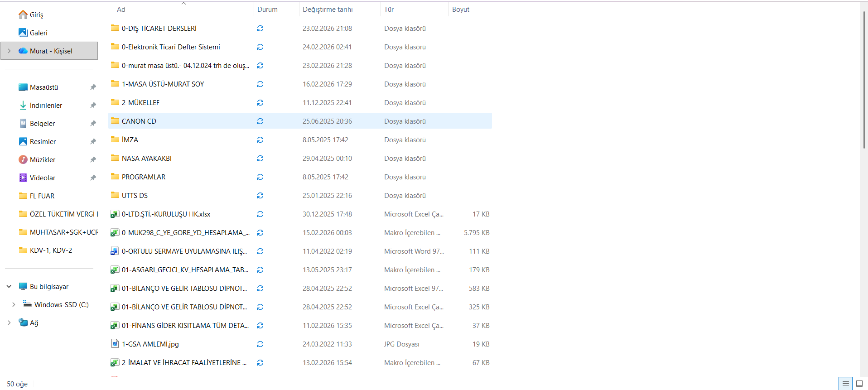Click 5.795 KB size cell
Screen dimensions: 868x390
tap(477, 233)
